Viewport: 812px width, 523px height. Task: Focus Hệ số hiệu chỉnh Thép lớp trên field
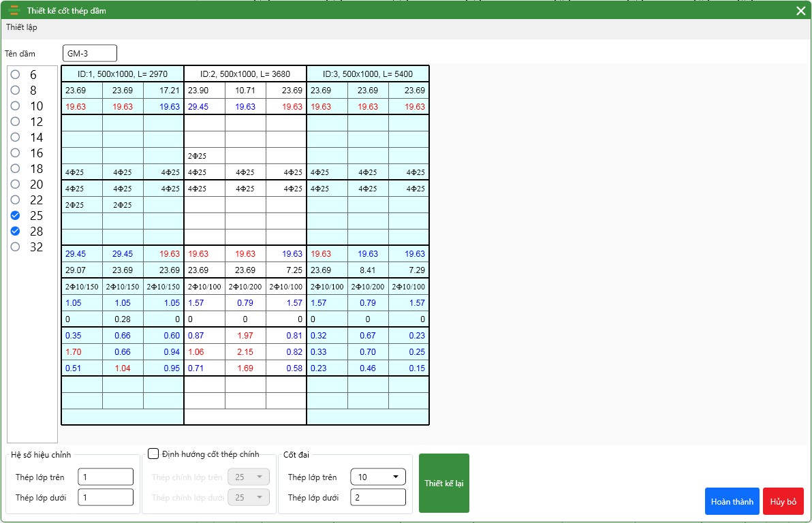(106, 477)
